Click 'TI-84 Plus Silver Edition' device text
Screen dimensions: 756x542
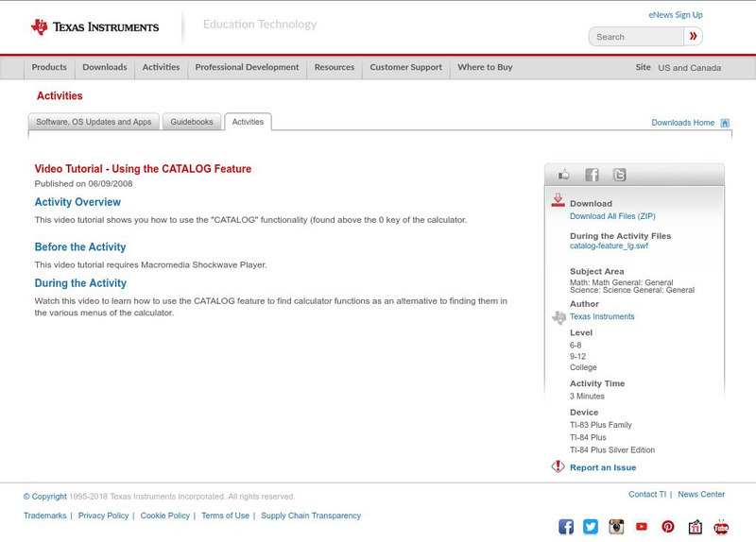click(x=612, y=450)
